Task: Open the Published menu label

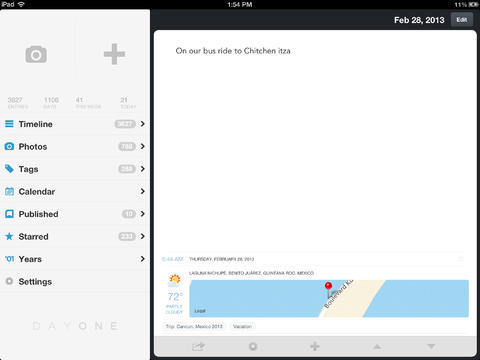Action: click(38, 214)
